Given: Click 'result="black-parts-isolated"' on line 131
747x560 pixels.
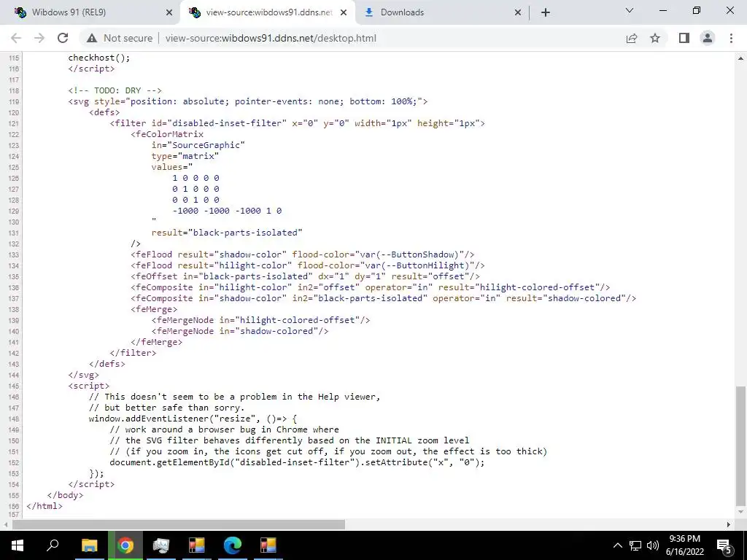Looking at the screenshot, I should [227, 233].
